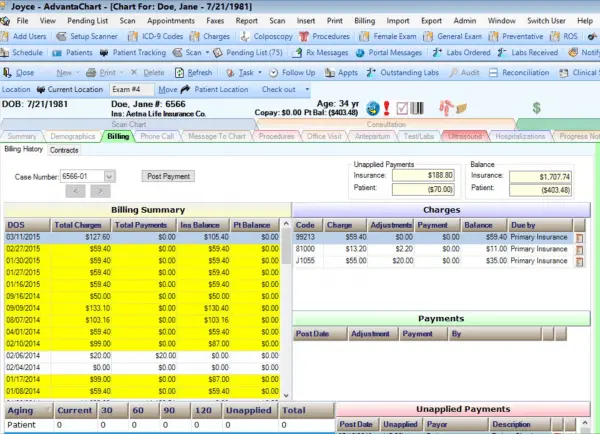The width and height of the screenshot is (600, 434).
Task: Open Labs Received
Action: 528,53
